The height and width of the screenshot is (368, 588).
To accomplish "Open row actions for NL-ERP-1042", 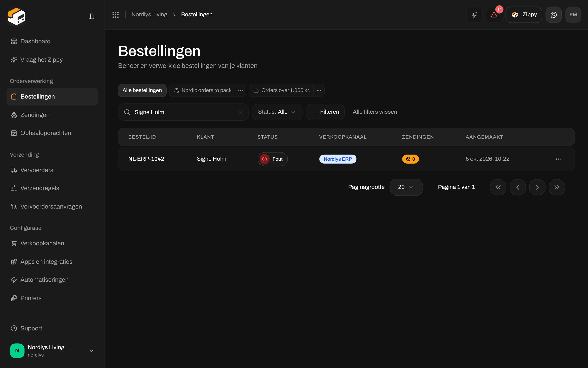I will 558,159.
